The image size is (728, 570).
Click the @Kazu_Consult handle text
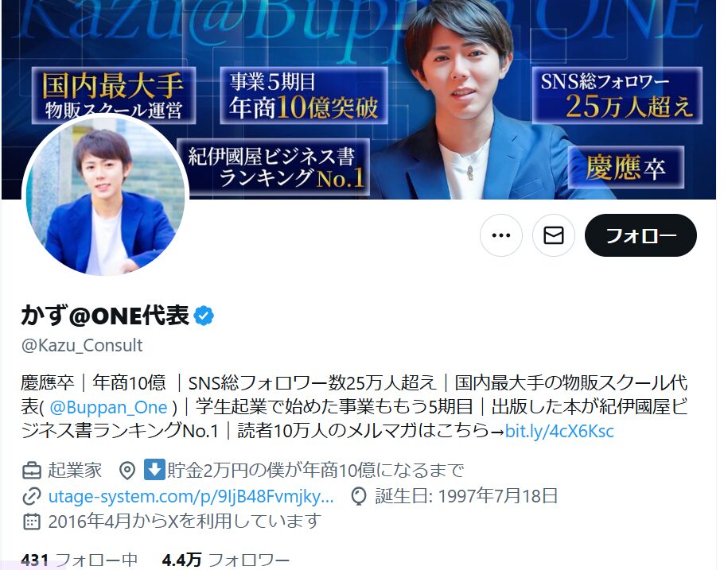click(82, 346)
